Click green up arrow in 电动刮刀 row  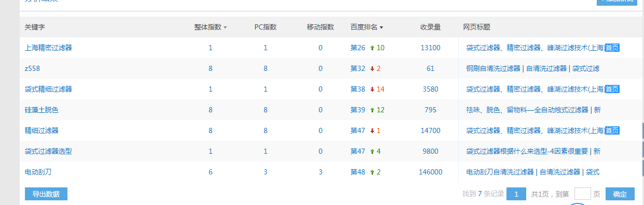click(372, 172)
